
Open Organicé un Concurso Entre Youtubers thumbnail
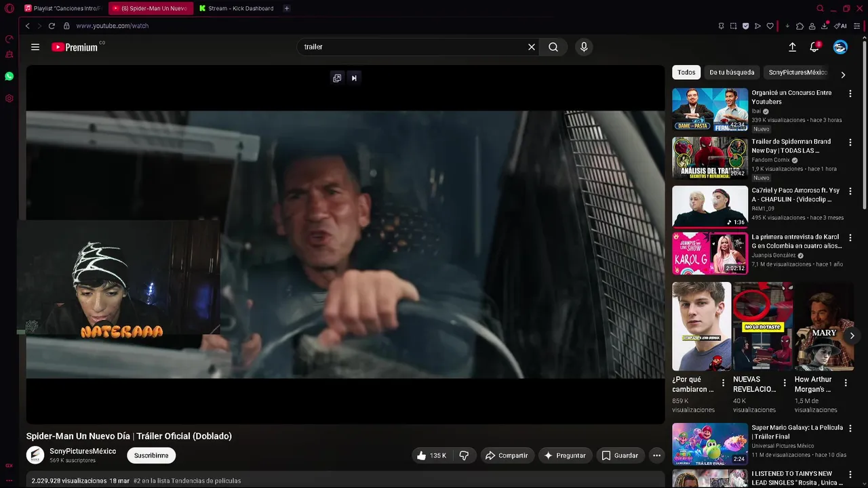710,109
